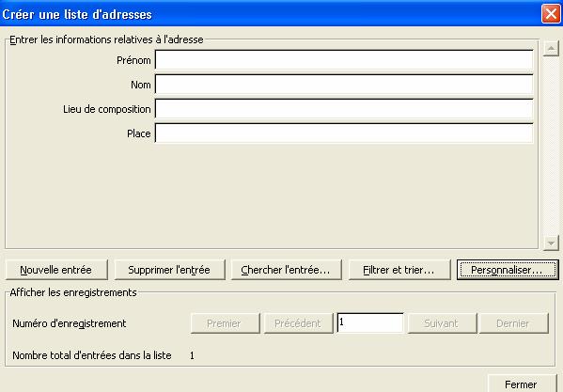Click inside the Place input field
Viewport: 563px width, 392px height.
[344, 133]
